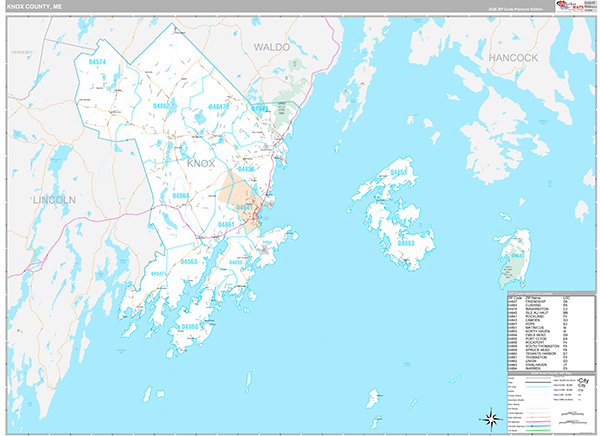Click the CAMDEN row in ZIP index

point(538,320)
